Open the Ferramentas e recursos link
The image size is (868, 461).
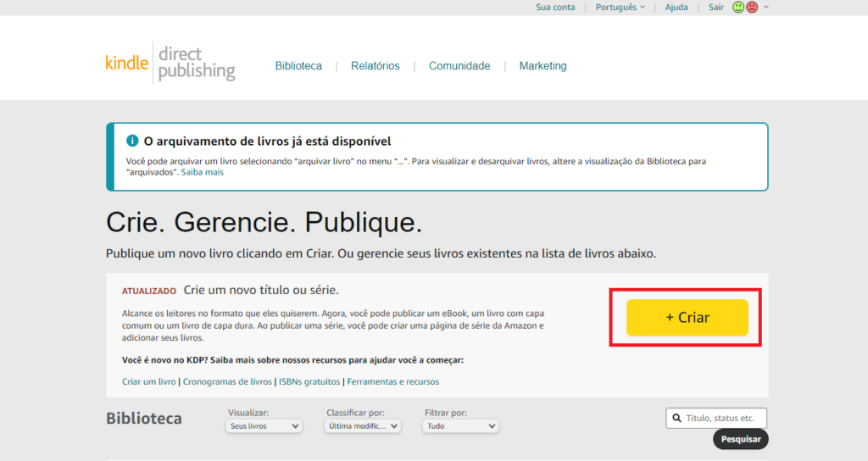click(393, 382)
